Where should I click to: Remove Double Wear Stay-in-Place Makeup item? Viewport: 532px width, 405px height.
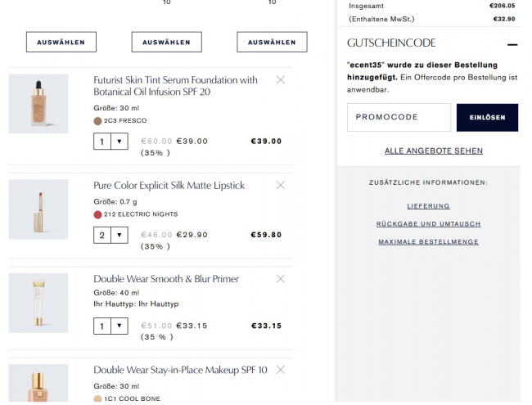[x=281, y=370]
